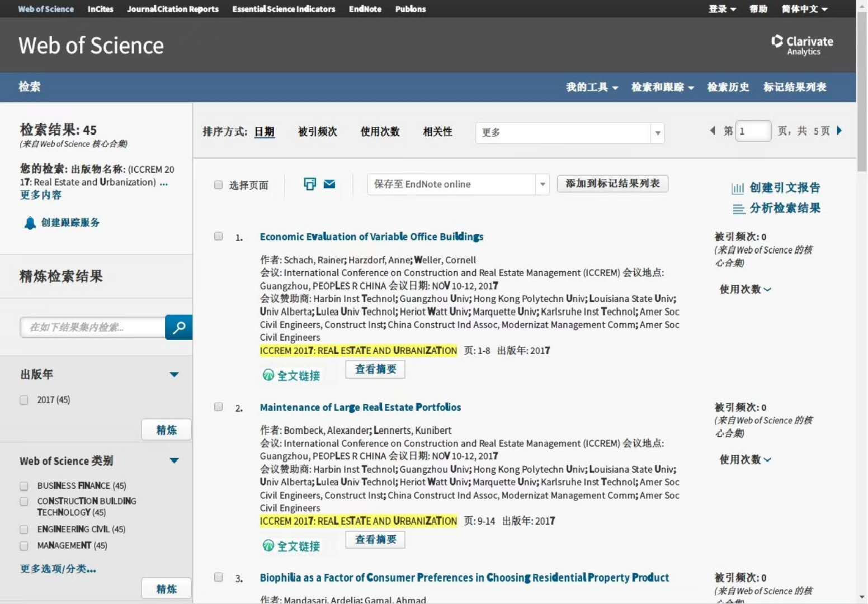The height and width of the screenshot is (604, 868).
Task: Check CONSTRUCTION BUILDING TECHNOLOGY filter
Action: point(24,502)
